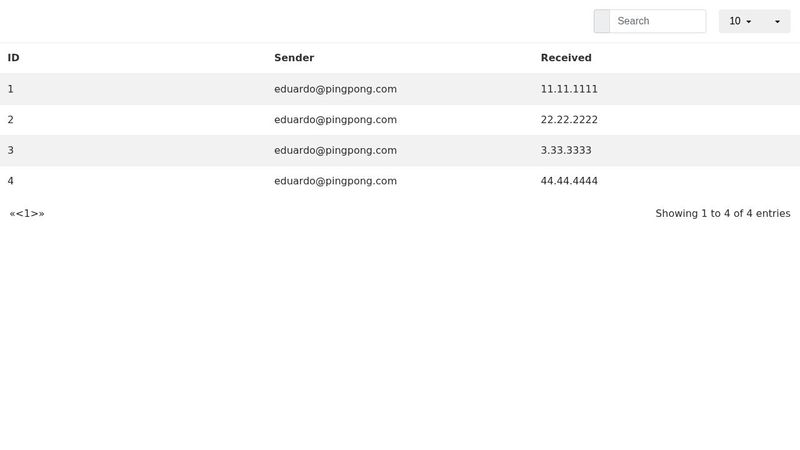This screenshot has width=800, height=450.
Task: Select the received value 44.44.4444
Action: point(569,182)
